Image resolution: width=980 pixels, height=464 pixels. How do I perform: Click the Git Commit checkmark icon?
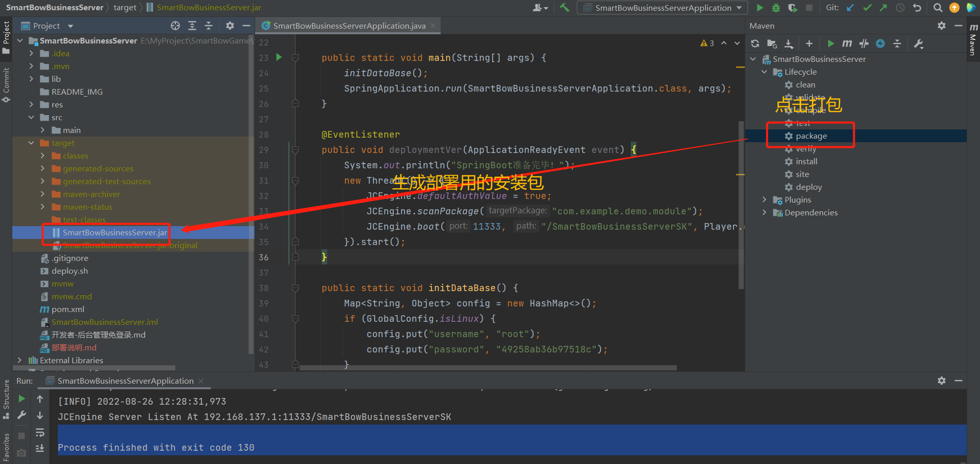point(867,8)
